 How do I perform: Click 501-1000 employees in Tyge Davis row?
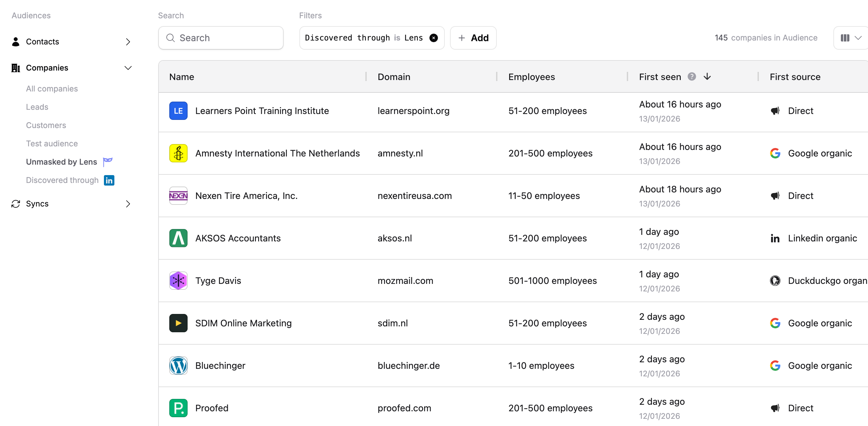[x=553, y=281]
